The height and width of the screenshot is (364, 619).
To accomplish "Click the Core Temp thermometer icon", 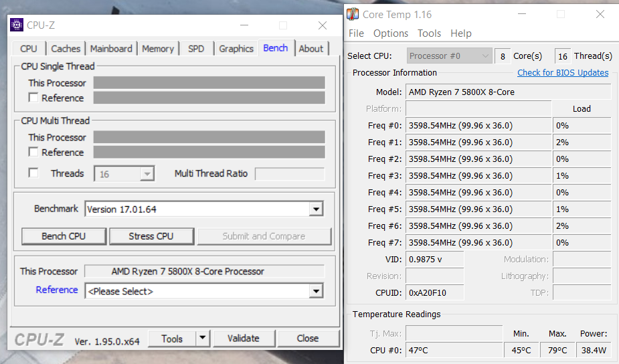I will tap(353, 14).
